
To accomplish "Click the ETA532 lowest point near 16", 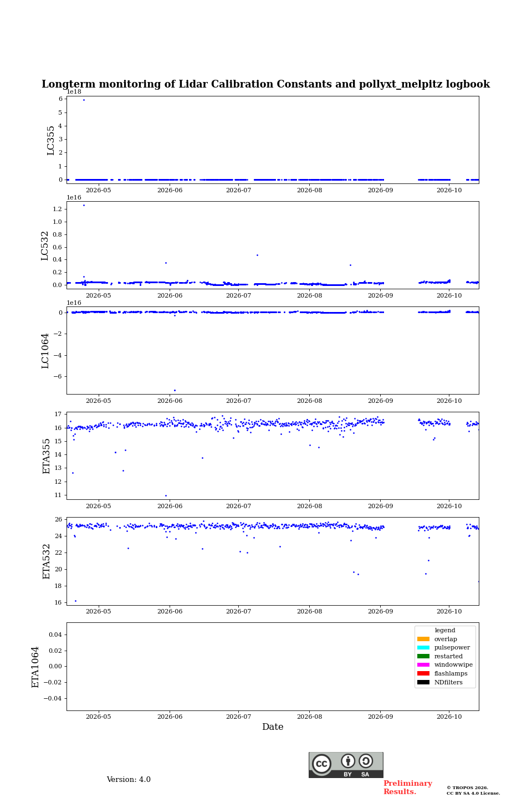I will coord(75,601).
